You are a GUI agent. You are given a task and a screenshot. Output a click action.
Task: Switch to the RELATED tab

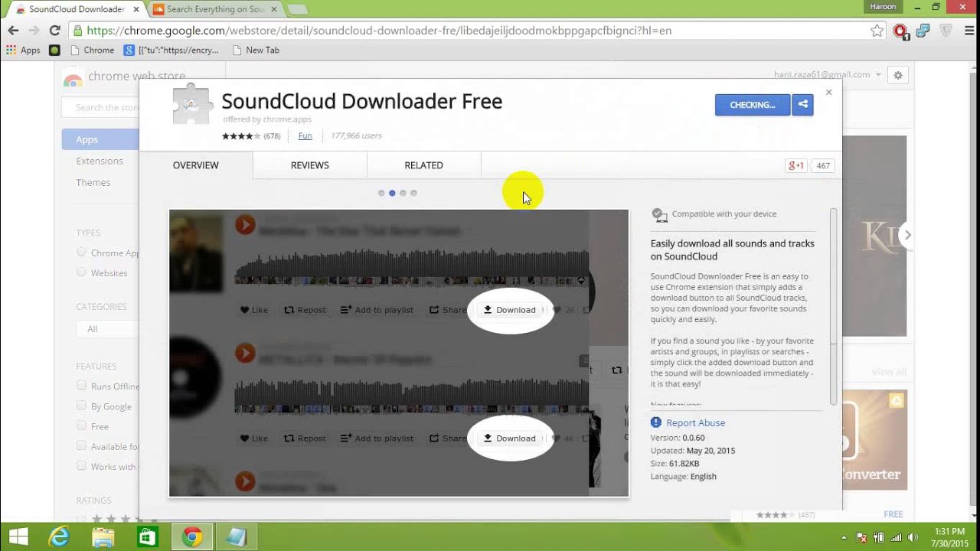pos(424,165)
